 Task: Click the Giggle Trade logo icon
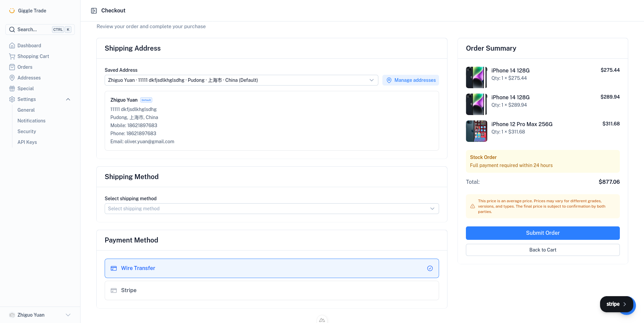(x=12, y=10)
